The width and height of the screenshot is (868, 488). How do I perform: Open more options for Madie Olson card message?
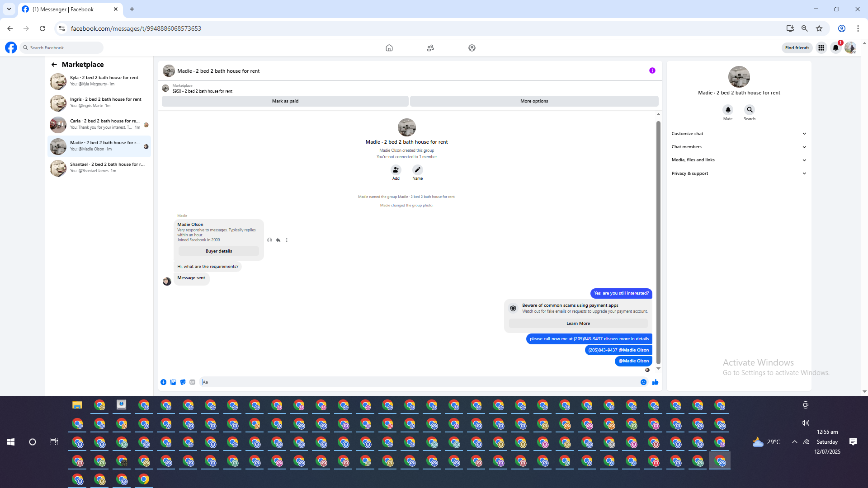coord(287,240)
